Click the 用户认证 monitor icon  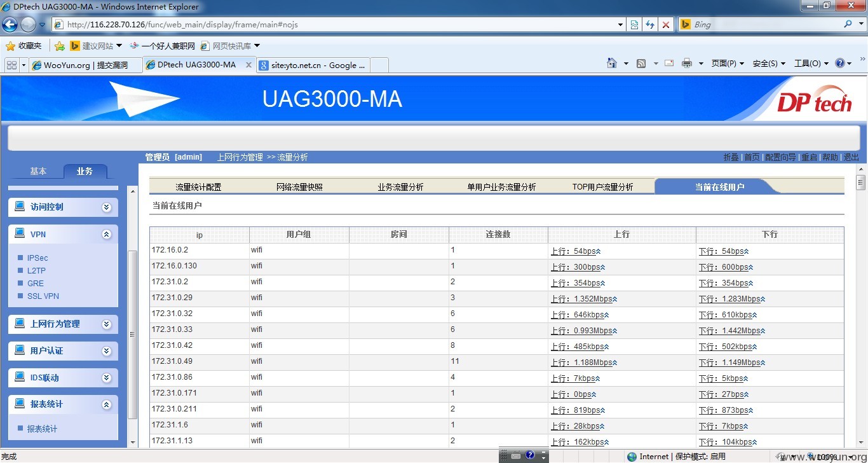pos(19,350)
